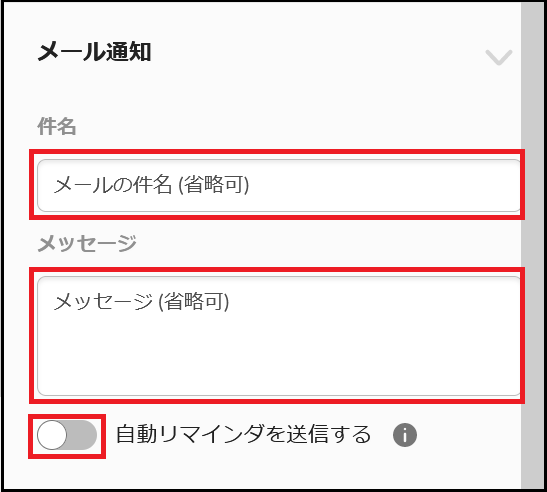Viewport: 547px width, 492px height.
Task: Click the white knob of the reminder toggle
Action: [x=52, y=435]
